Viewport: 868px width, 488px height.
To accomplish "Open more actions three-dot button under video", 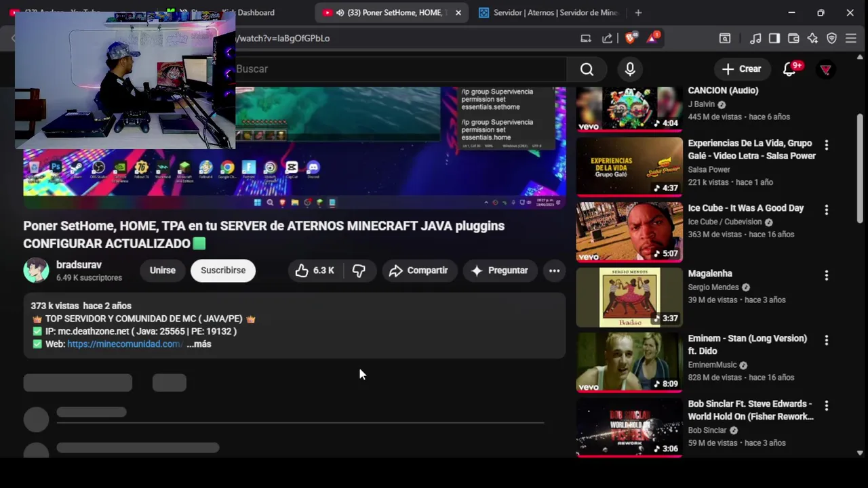I will pyautogui.click(x=554, y=270).
